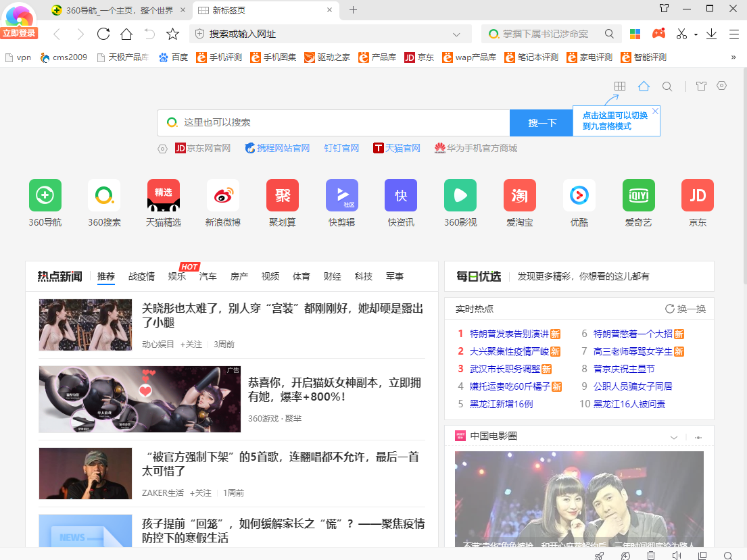
Task: Open 京东 shortcut tile
Action: [698, 203]
